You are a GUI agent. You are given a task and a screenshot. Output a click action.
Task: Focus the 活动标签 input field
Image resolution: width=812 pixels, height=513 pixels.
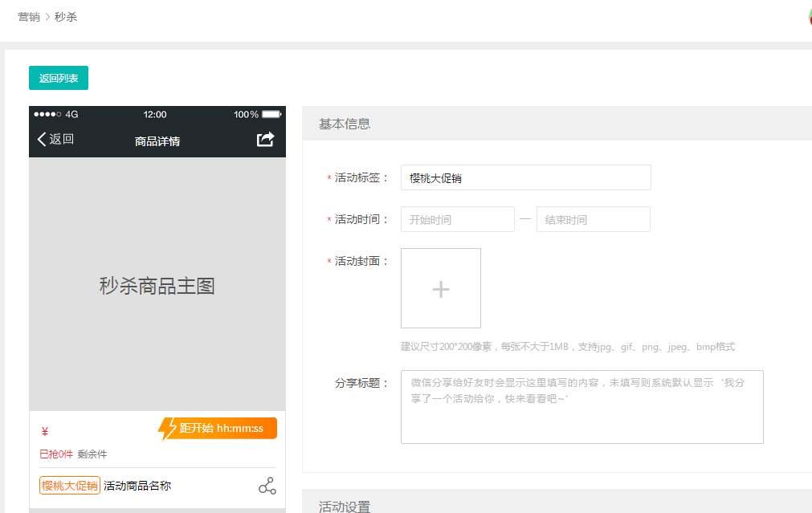coord(525,178)
